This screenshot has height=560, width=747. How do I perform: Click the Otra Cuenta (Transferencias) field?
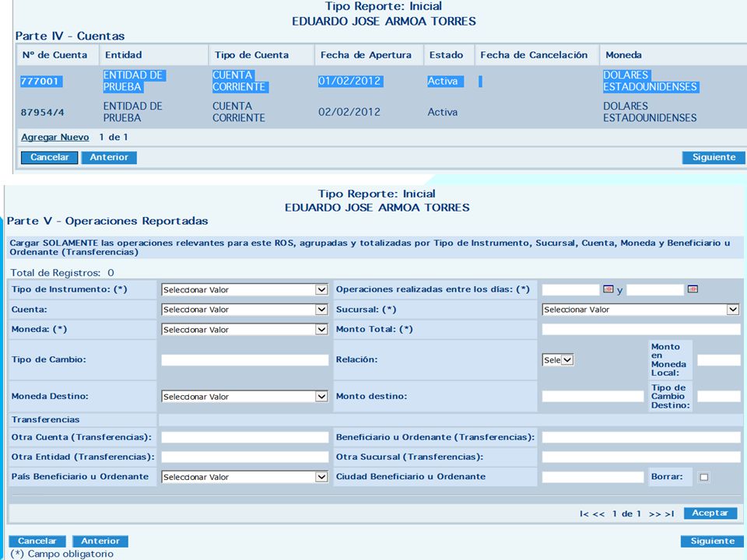pyautogui.click(x=245, y=438)
